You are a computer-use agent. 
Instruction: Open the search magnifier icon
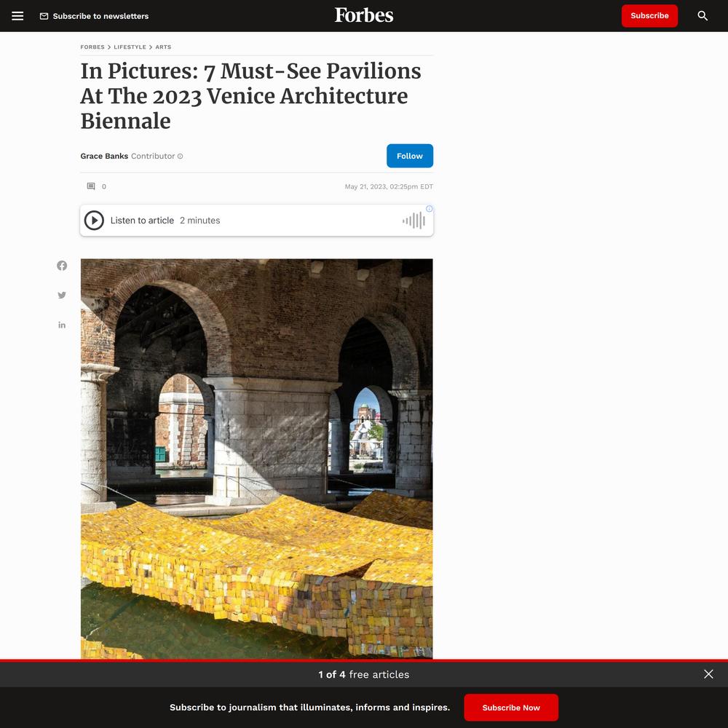tap(703, 16)
